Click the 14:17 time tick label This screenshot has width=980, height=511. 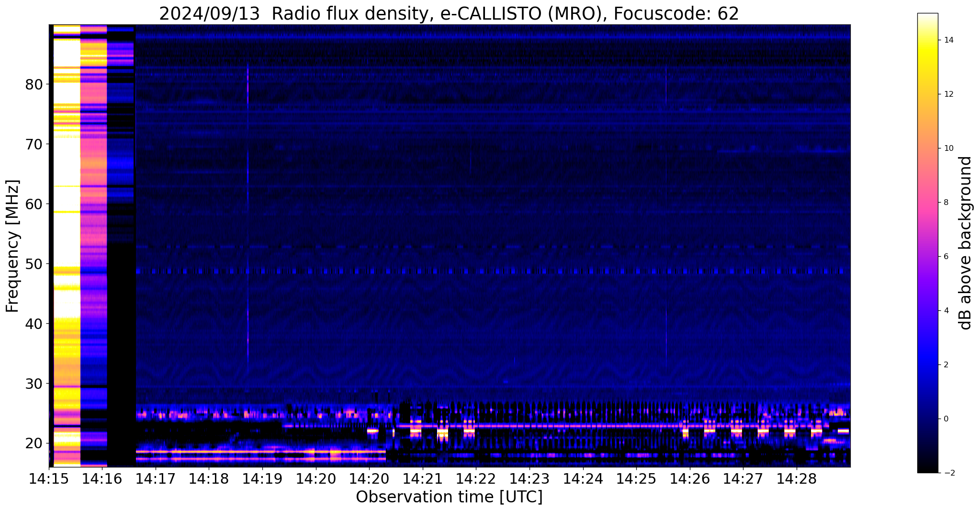(155, 479)
